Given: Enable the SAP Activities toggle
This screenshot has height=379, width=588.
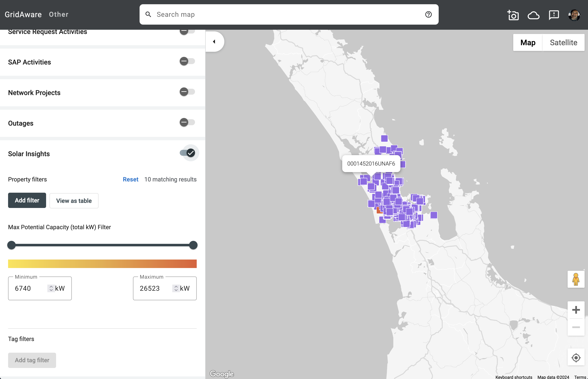Looking at the screenshot, I should pyautogui.click(x=187, y=61).
